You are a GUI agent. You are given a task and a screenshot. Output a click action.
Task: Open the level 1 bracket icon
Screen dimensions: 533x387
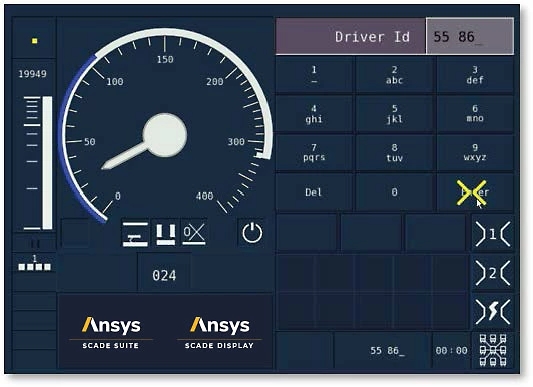click(x=493, y=234)
